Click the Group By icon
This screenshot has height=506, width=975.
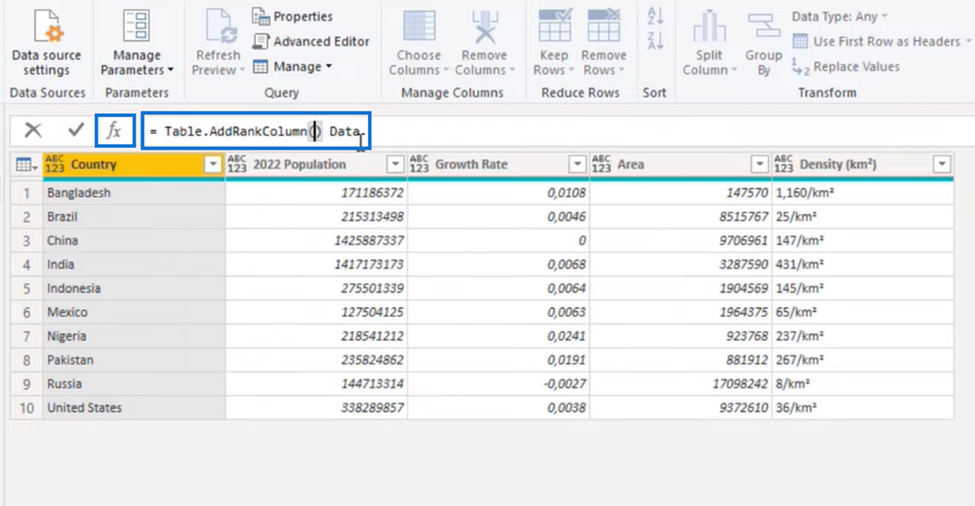pyautogui.click(x=764, y=26)
